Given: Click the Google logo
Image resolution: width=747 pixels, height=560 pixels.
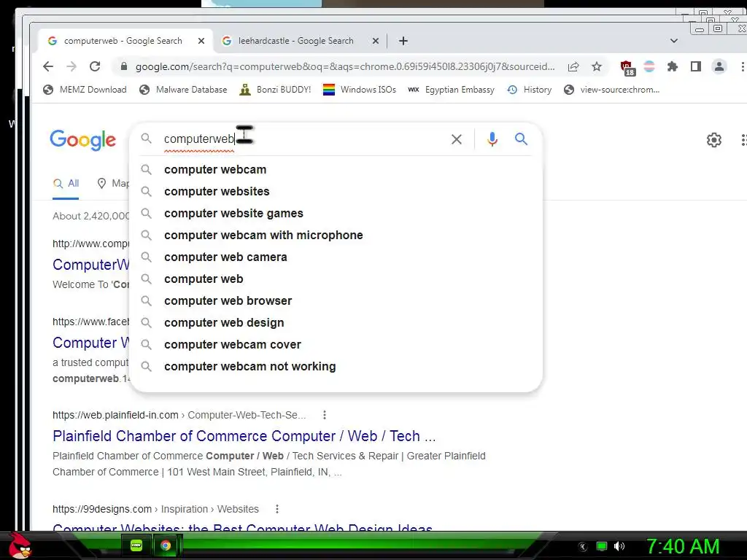Looking at the screenshot, I should (83, 139).
